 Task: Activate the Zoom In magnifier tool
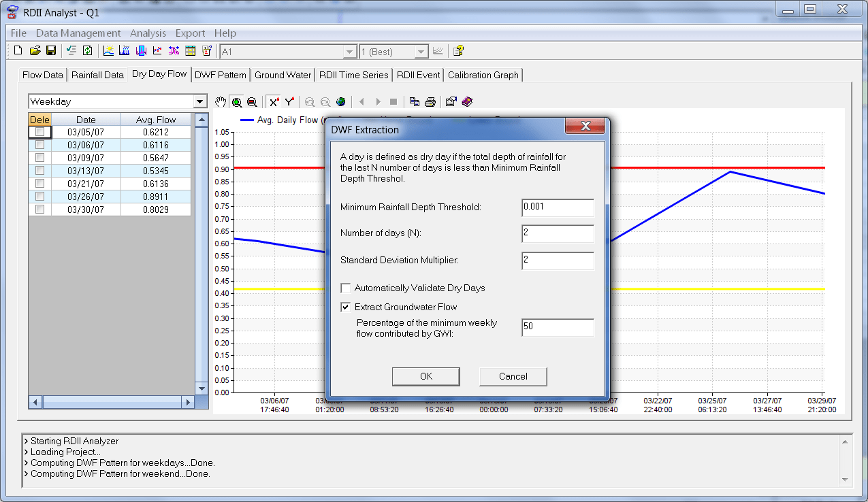coord(236,101)
